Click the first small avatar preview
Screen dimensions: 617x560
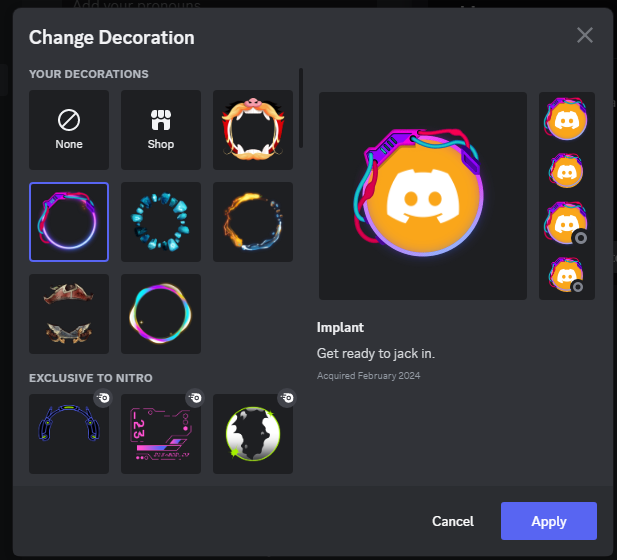(566, 119)
